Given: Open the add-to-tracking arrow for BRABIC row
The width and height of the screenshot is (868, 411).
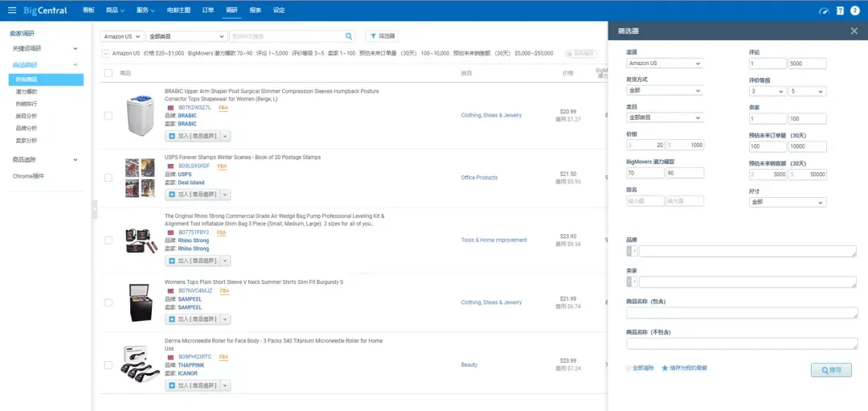Looking at the screenshot, I should point(225,136).
